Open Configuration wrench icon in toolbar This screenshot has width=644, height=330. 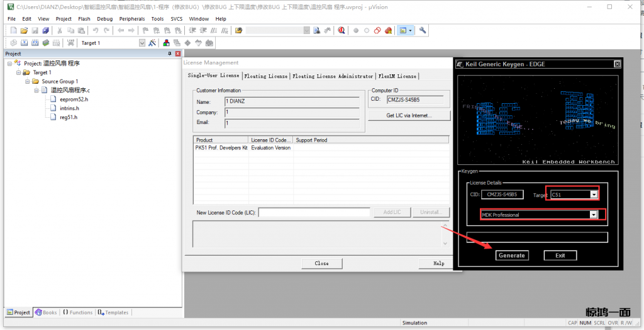click(423, 30)
